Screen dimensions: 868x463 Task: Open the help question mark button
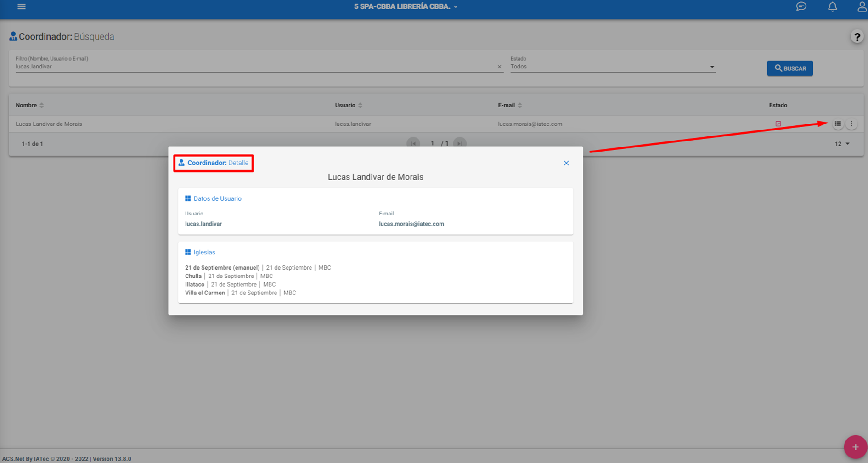857,37
